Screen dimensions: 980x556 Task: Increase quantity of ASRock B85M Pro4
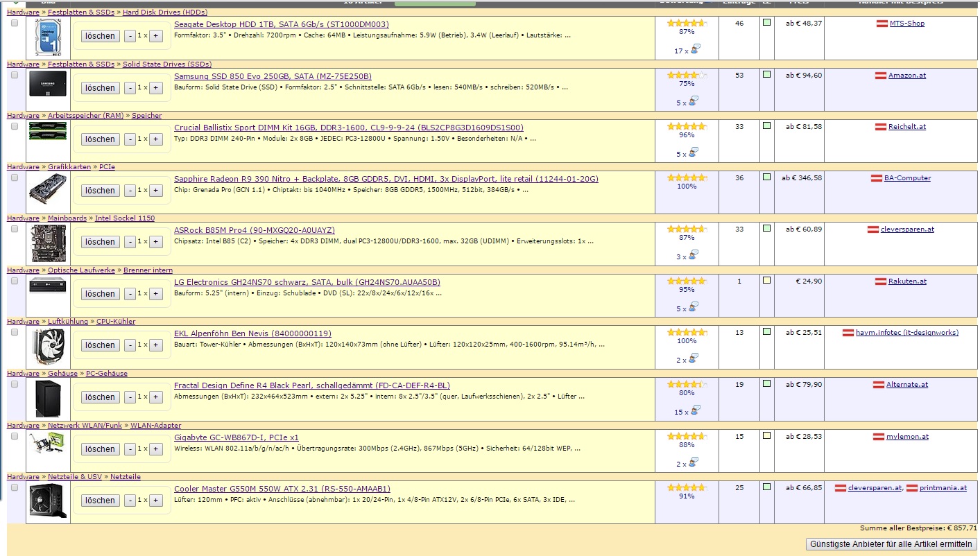156,242
